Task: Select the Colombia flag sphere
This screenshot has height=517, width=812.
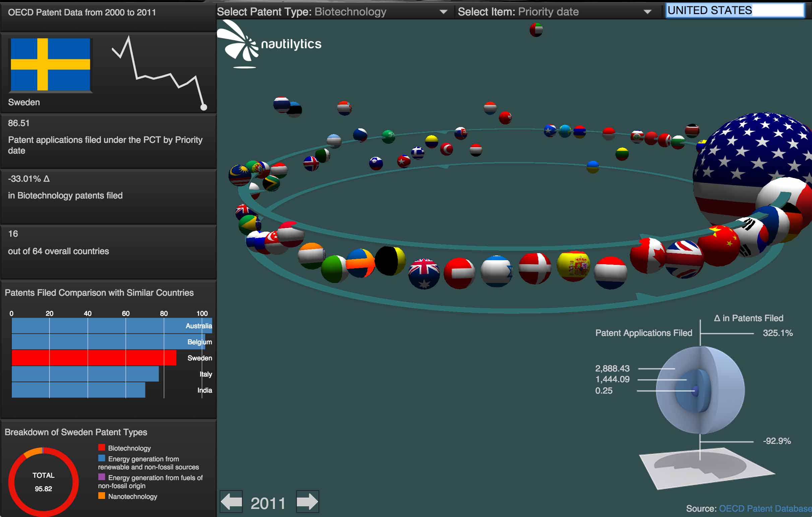Action: (431, 141)
